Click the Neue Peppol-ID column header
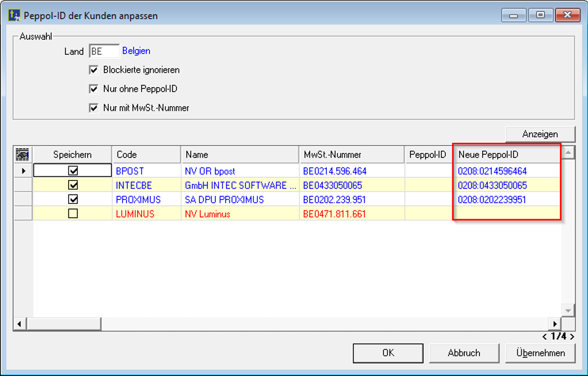The height and width of the screenshot is (376, 588). pos(506,154)
